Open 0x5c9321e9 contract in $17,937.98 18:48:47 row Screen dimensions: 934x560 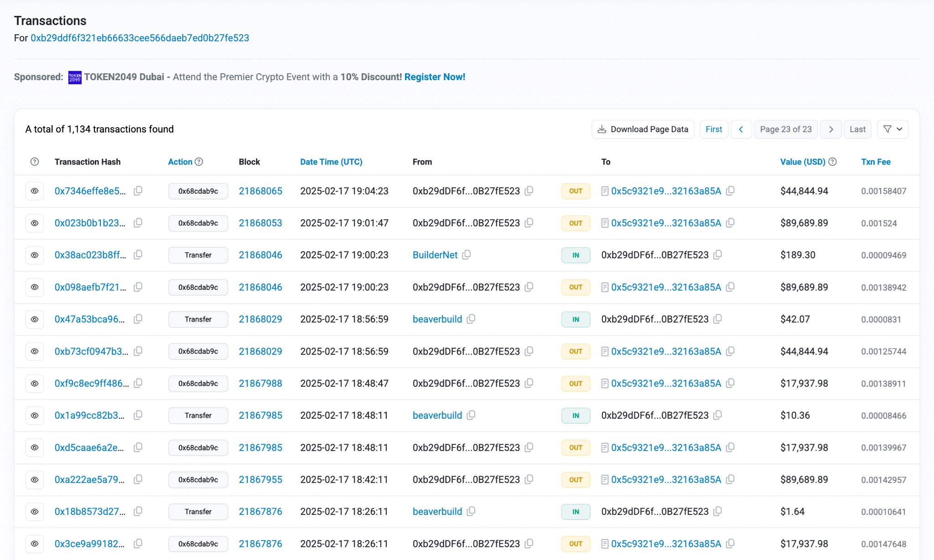click(x=666, y=383)
